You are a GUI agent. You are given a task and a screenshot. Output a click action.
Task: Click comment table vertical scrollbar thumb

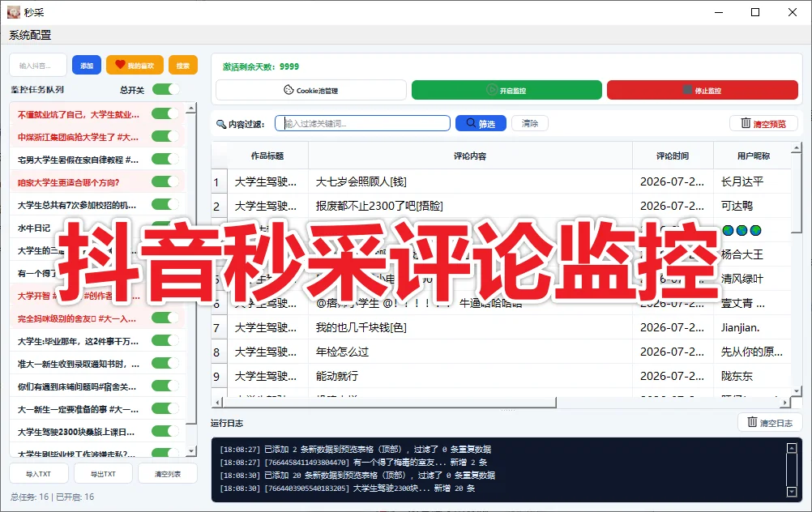[x=797, y=194]
